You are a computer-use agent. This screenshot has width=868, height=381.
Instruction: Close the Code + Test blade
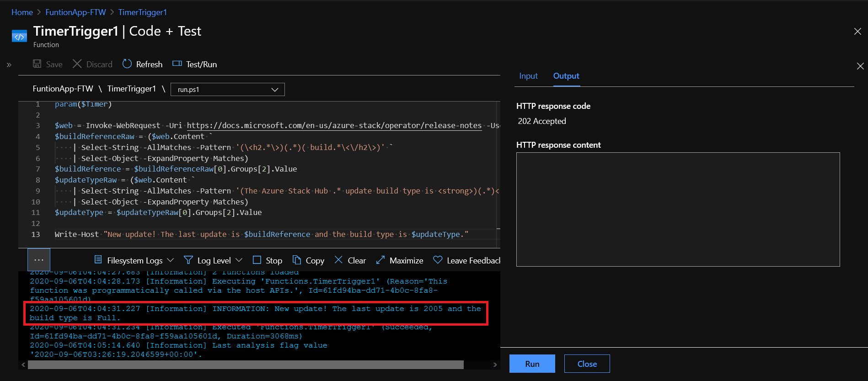click(x=857, y=31)
